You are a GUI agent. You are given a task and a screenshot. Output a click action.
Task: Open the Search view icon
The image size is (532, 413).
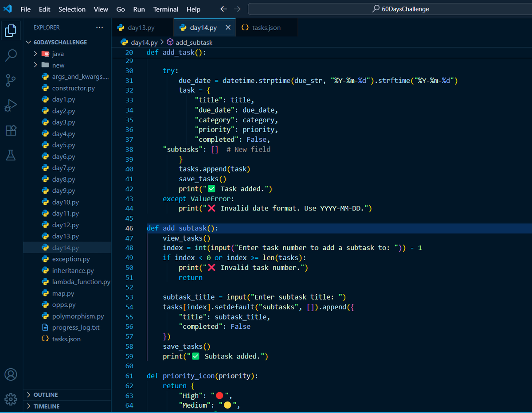point(11,55)
